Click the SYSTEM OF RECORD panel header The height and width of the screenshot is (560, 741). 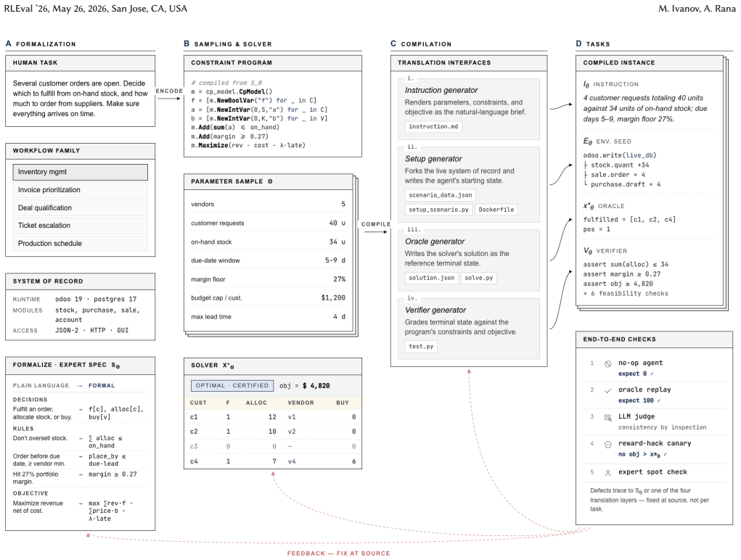click(x=81, y=281)
